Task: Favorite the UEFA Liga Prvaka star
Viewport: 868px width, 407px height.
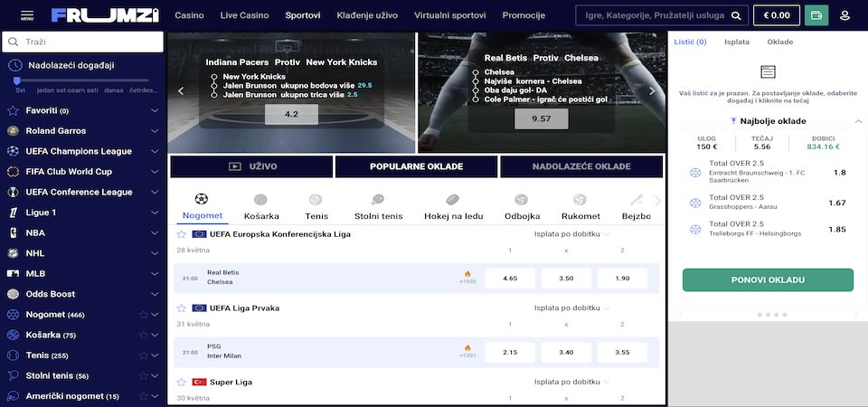Action: pyautogui.click(x=181, y=308)
